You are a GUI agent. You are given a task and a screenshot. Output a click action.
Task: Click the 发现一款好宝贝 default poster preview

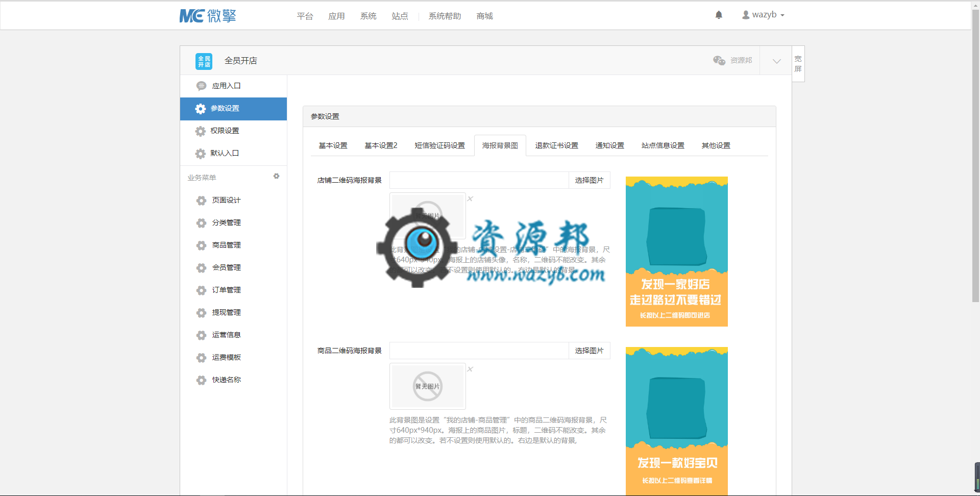click(677, 421)
